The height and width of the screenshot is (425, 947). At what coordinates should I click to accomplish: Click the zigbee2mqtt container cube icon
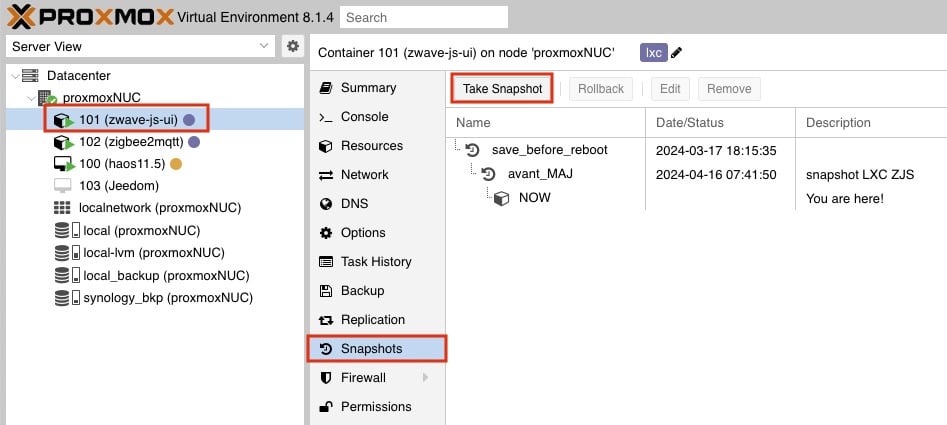pos(63,142)
